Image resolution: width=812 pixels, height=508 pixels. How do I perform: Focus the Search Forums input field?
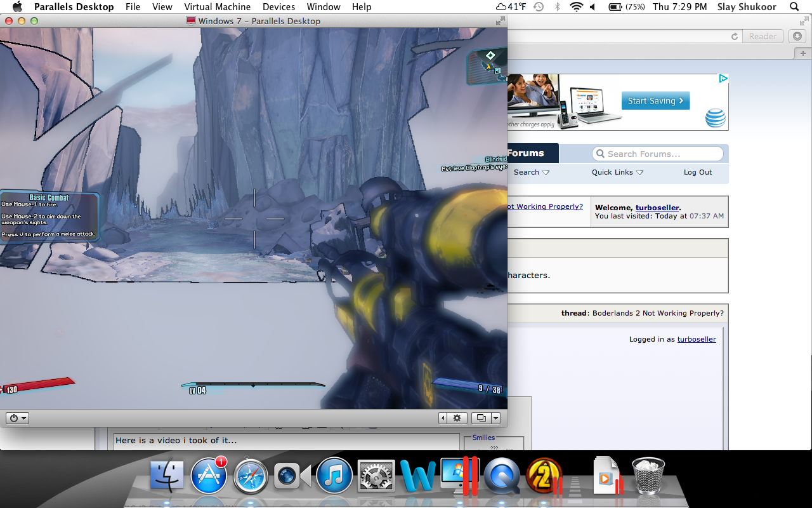pyautogui.click(x=658, y=154)
